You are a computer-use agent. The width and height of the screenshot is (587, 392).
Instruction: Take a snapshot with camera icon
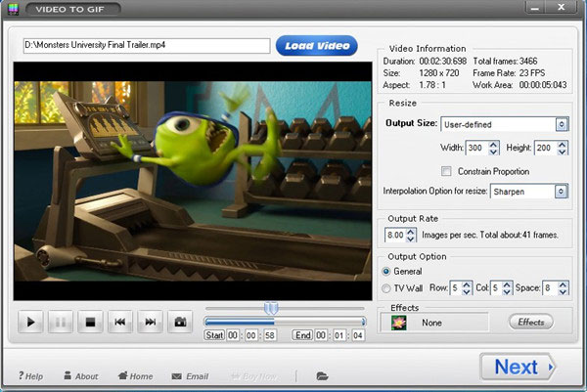pyautogui.click(x=180, y=322)
